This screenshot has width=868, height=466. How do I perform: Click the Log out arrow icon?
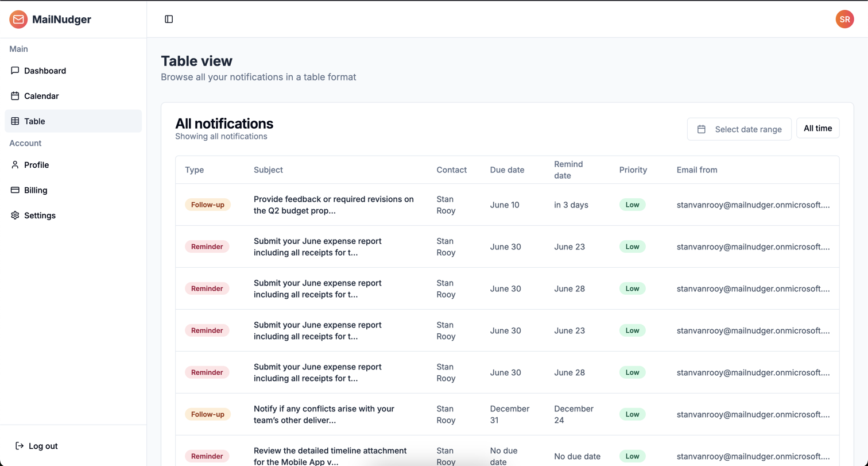20,446
